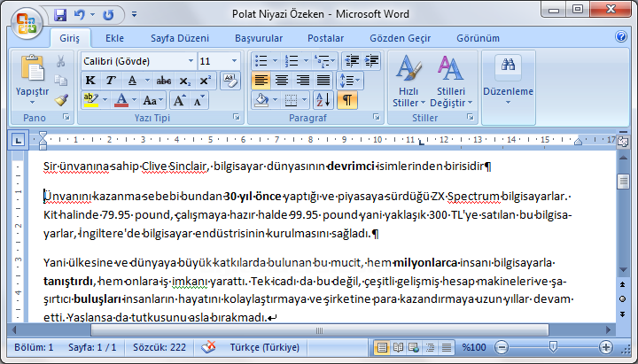Screen dimensions: 638x364
Task: Redo the last action
Action: pos(108,15)
